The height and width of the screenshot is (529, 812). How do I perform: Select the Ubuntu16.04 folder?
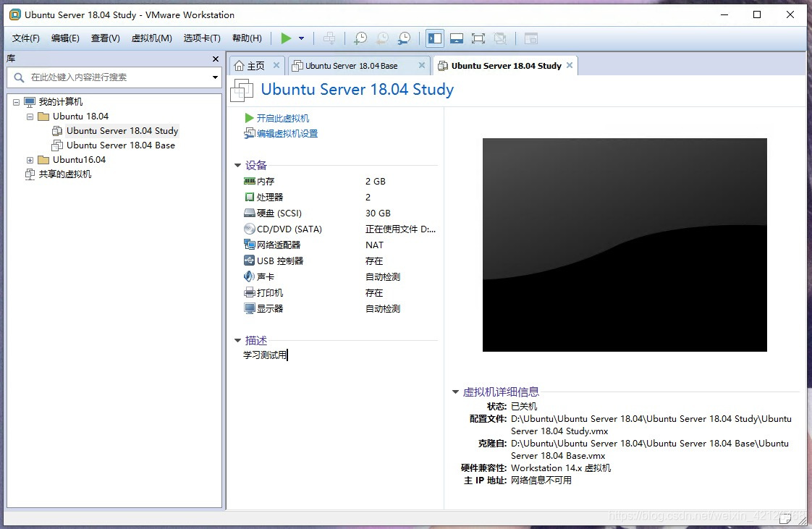point(79,160)
